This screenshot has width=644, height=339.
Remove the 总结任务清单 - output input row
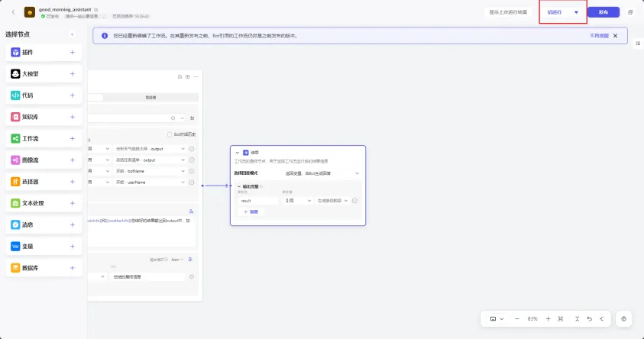coord(192,160)
